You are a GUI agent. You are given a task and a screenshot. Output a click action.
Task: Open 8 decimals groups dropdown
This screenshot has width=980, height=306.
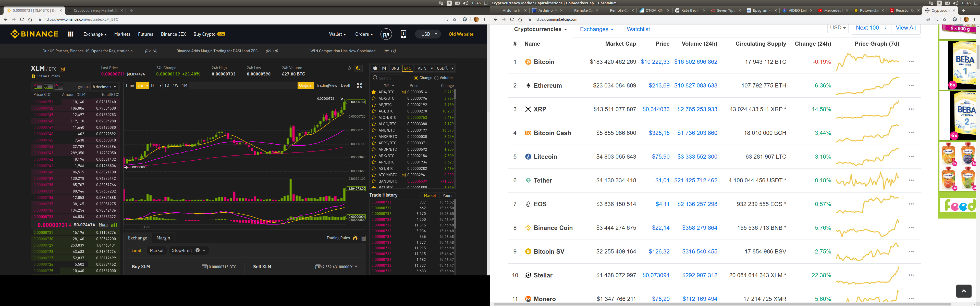(x=104, y=87)
